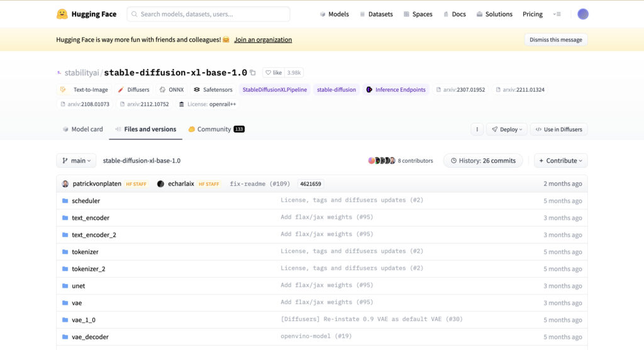Switch to the Files and versions tab

click(145, 129)
